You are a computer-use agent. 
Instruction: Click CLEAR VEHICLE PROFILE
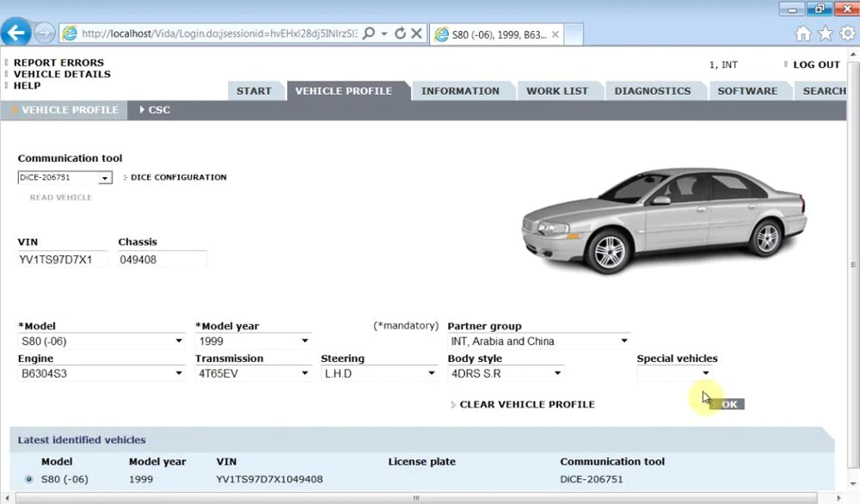[x=527, y=404]
